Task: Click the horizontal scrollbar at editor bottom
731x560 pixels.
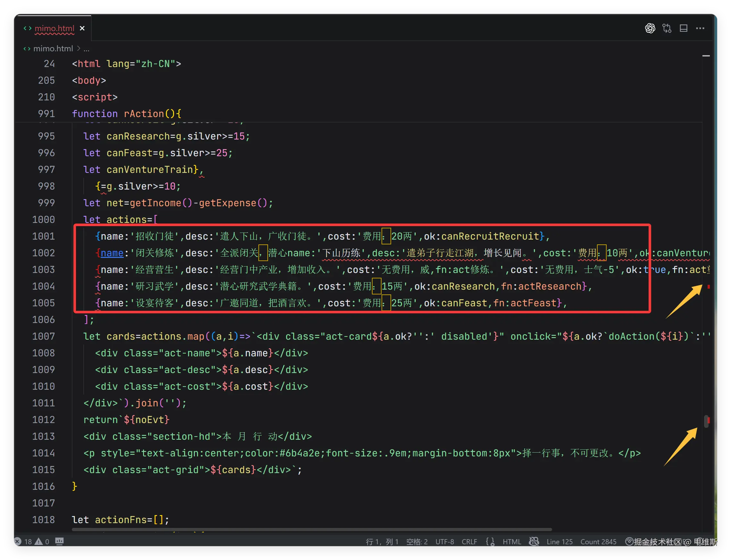Action: click(312, 529)
